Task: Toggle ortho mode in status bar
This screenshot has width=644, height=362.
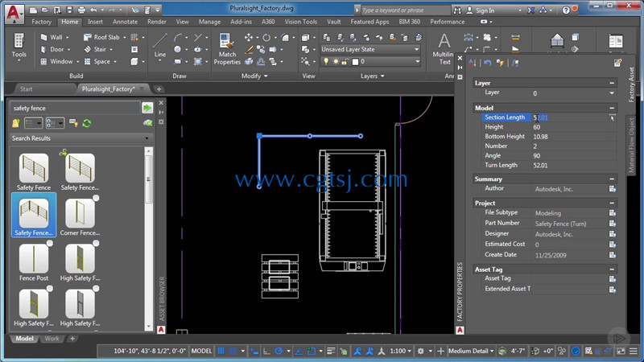Action: pyautogui.click(x=266, y=351)
